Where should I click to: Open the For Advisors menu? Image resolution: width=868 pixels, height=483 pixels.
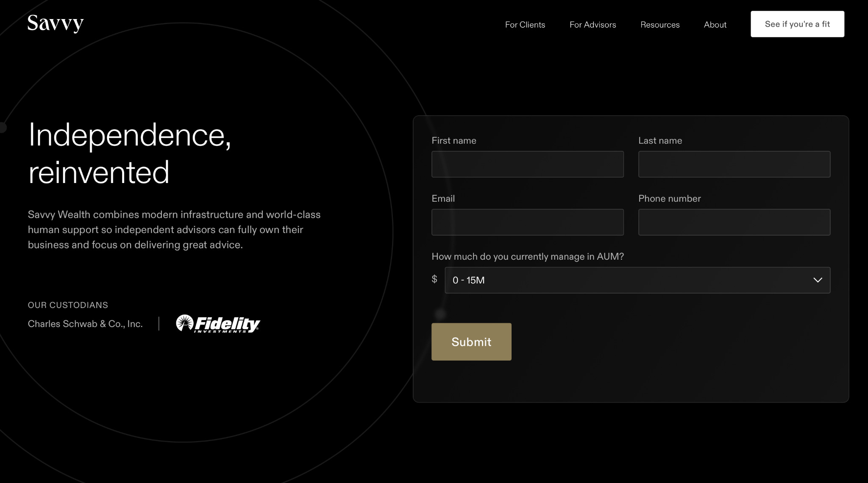(x=593, y=25)
